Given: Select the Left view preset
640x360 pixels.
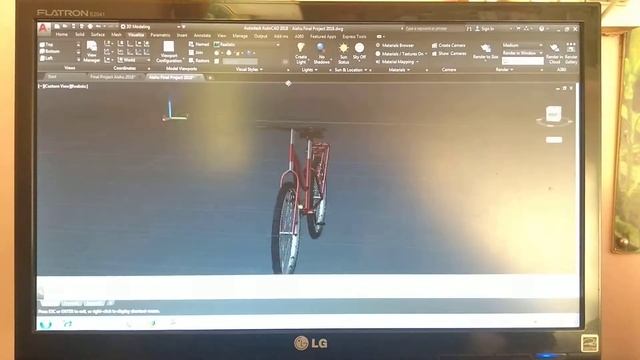Looking at the screenshot, I should pyautogui.click(x=47, y=58).
